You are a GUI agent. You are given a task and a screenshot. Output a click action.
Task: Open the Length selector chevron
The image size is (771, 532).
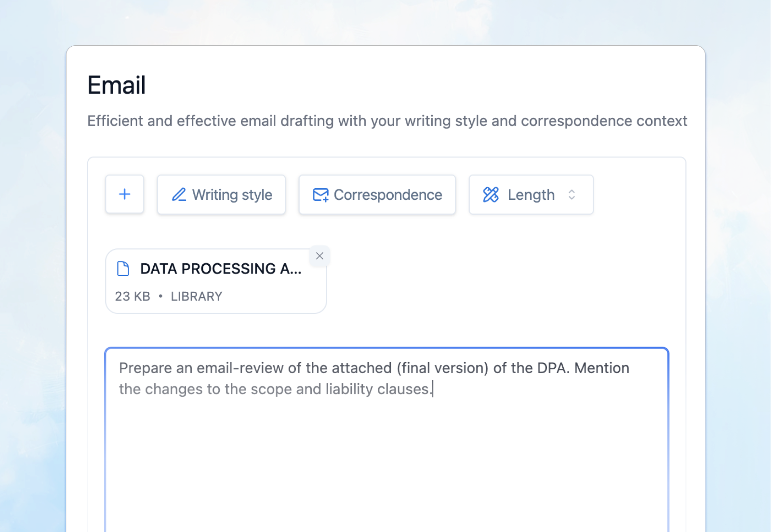click(572, 195)
